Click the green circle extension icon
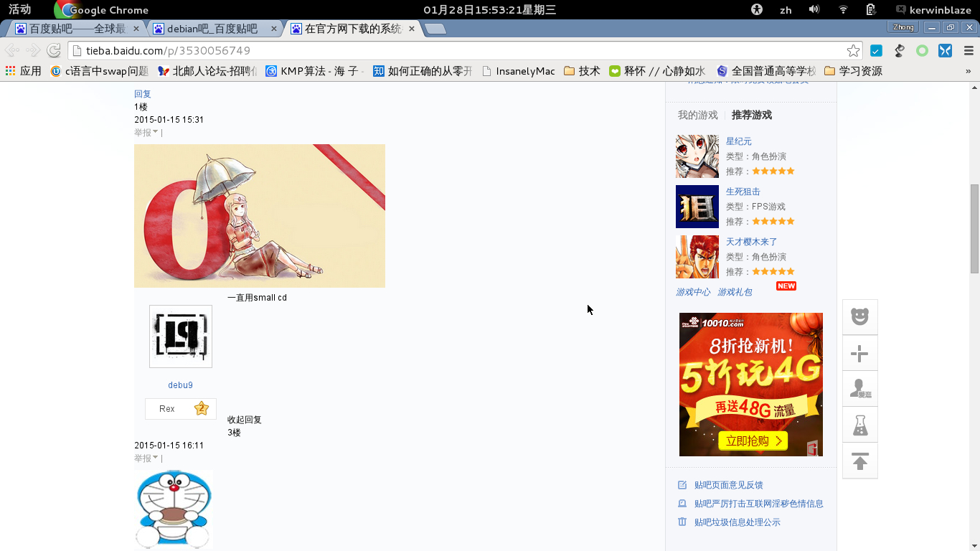This screenshot has height=551, width=980. pyautogui.click(x=923, y=50)
